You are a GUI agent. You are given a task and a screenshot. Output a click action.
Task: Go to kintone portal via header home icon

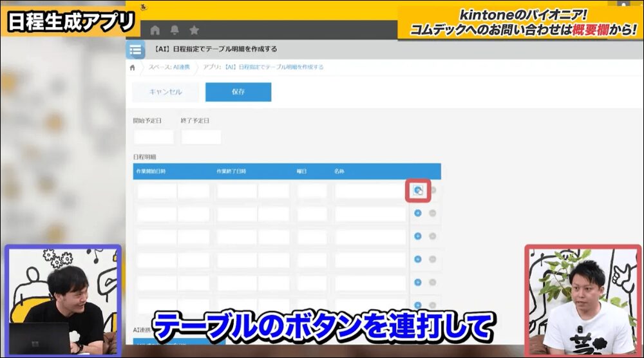coord(155,30)
